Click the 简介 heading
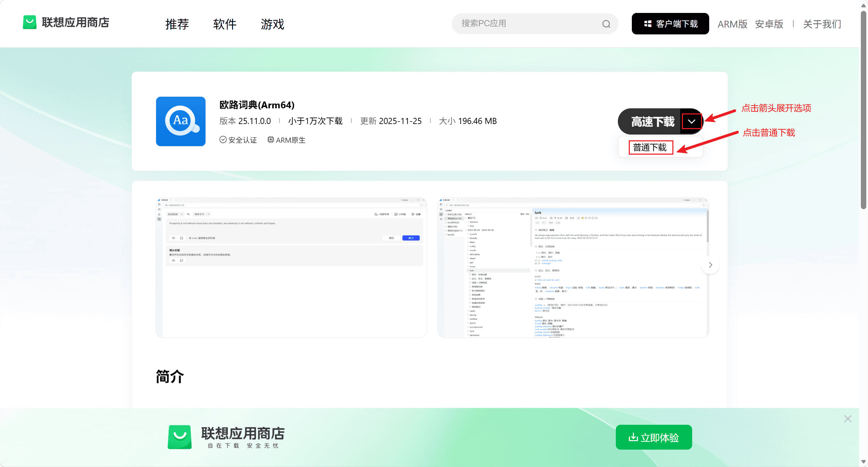Viewport: 868px width, 467px height. (x=170, y=377)
